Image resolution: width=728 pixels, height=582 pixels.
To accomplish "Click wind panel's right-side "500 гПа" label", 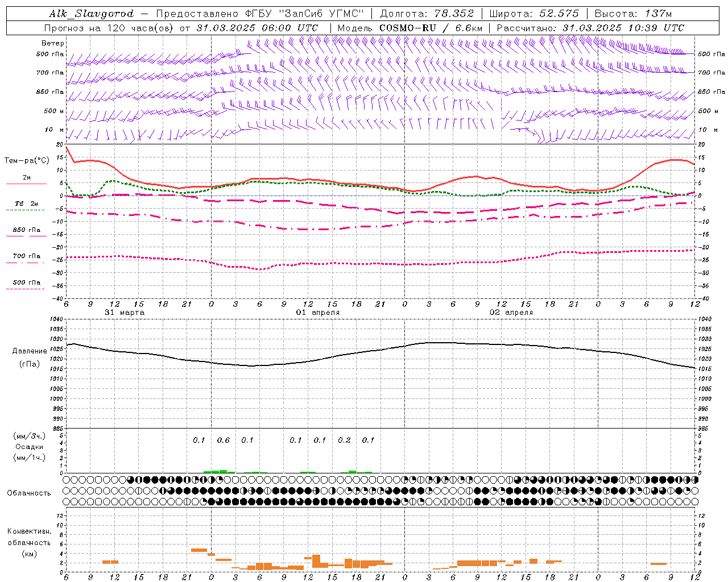I will tap(712, 54).
